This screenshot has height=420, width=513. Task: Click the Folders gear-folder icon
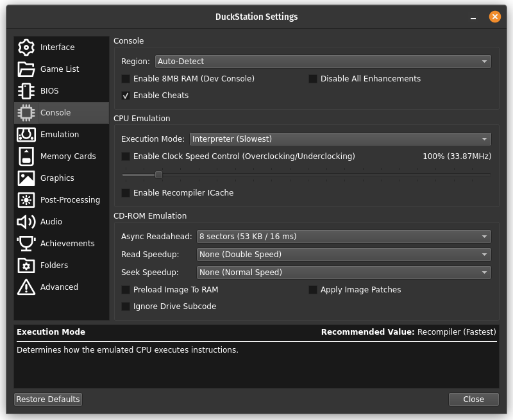26,265
